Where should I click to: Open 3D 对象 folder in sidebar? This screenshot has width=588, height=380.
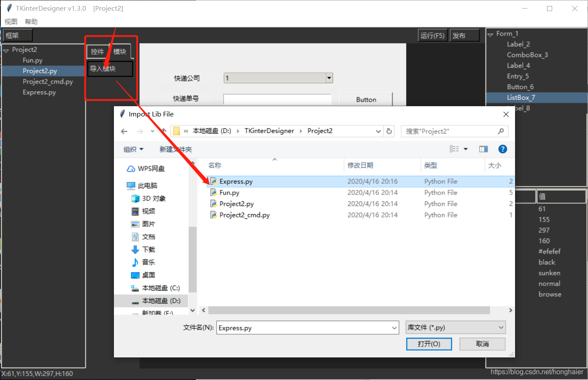[149, 198]
